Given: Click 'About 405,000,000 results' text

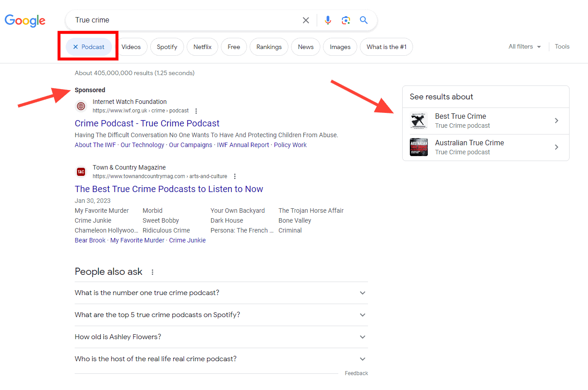Looking at the screenshot, I should pyautogui.click(x=114, y=73).
